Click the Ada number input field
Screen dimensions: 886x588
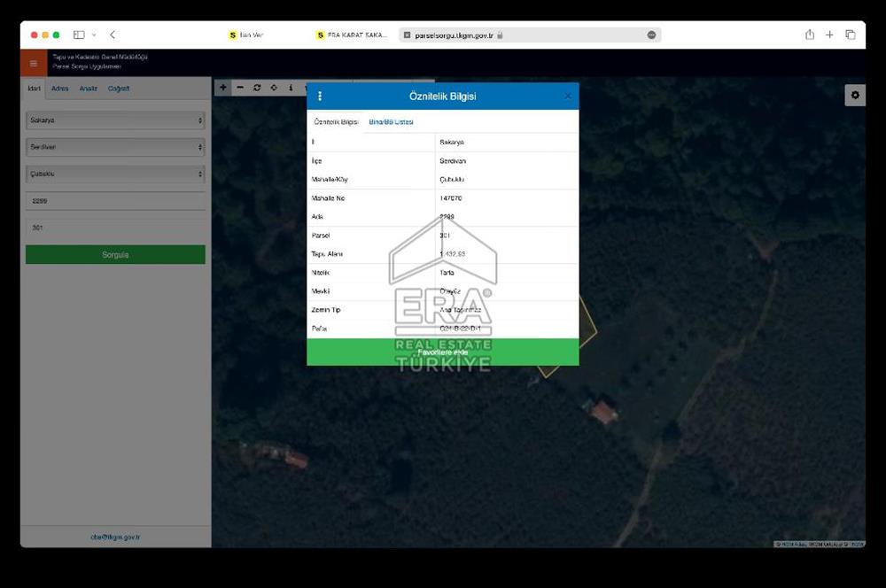[x=115, y=201]
